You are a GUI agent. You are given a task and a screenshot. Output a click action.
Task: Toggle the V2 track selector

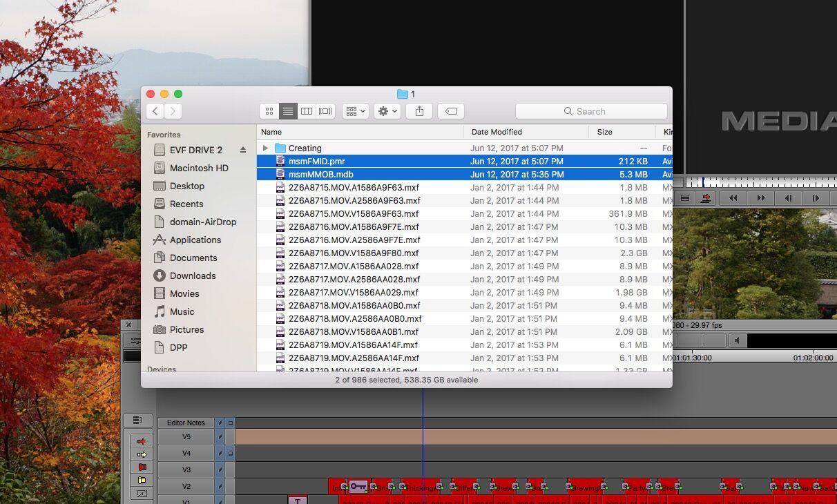click(186, 487)
